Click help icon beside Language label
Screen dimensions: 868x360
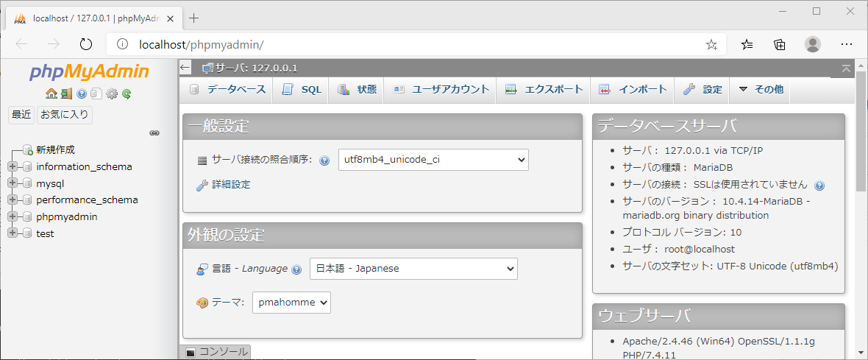point(296,269)
